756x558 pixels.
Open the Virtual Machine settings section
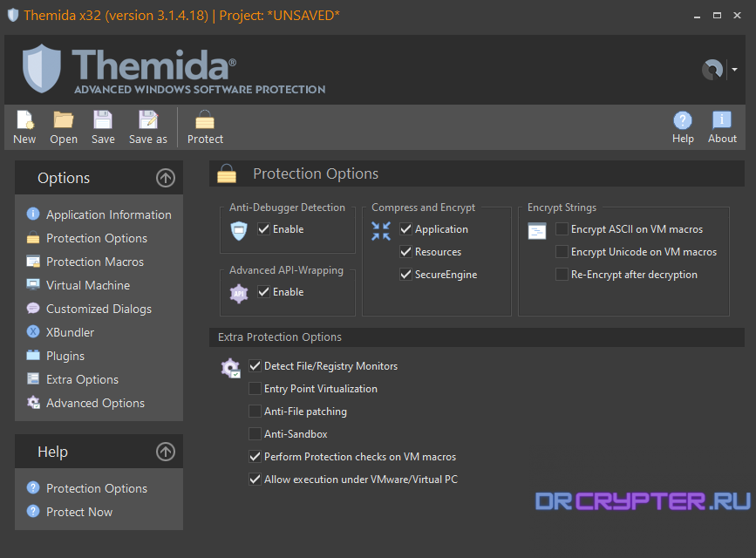point(86,284)
